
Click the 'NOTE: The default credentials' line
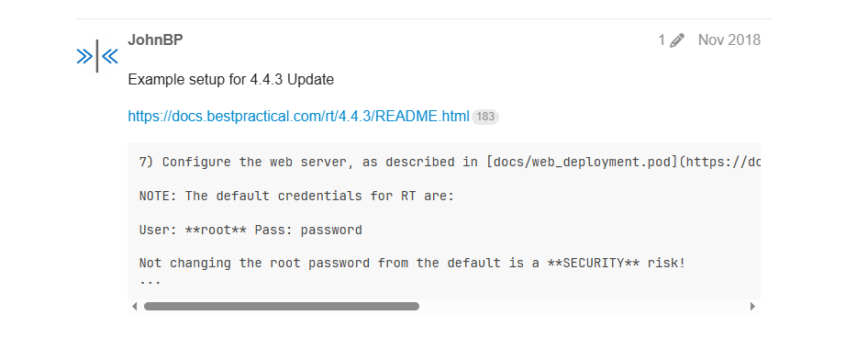[296, 197]
